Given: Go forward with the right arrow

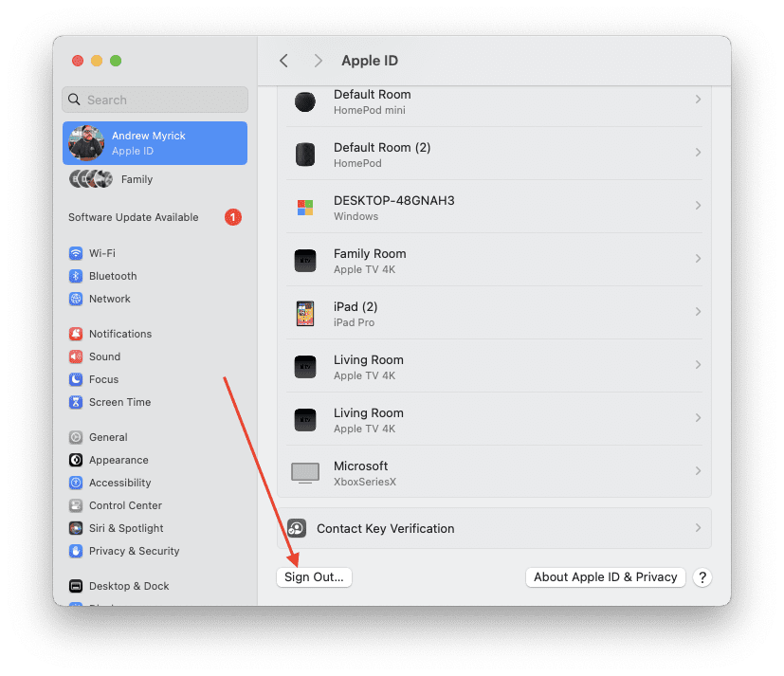Looking at the screenshot, I should click(x=318, y=61).
